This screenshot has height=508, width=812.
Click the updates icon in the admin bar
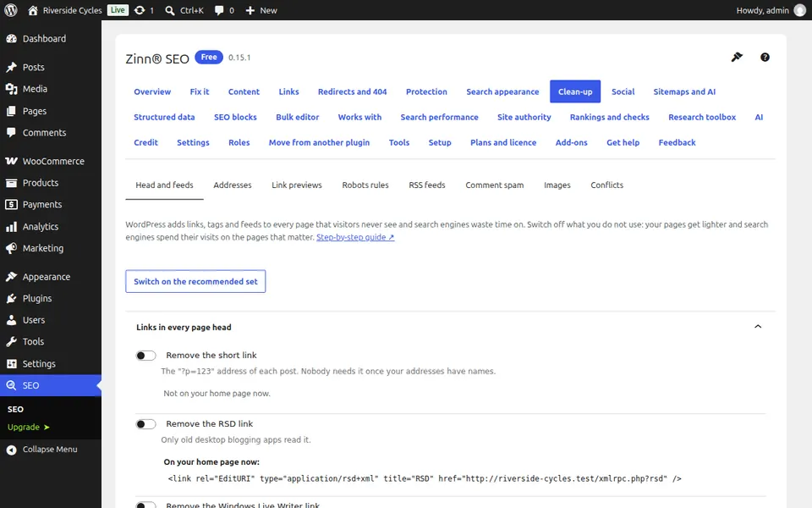tap(140, 10)
